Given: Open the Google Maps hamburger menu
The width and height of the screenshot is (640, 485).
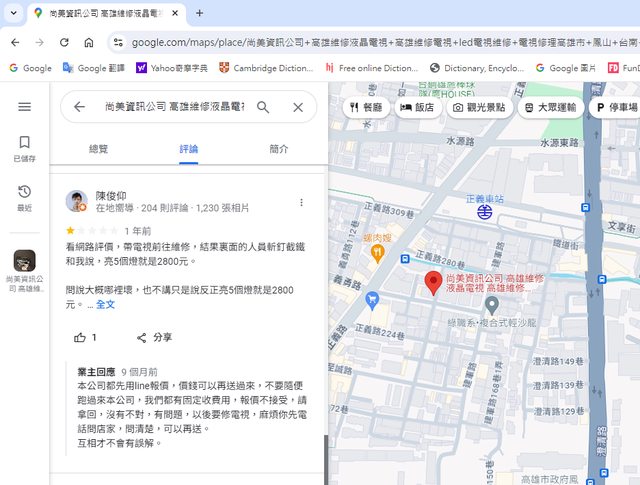Looking at the screenshot, I should 24,107.
